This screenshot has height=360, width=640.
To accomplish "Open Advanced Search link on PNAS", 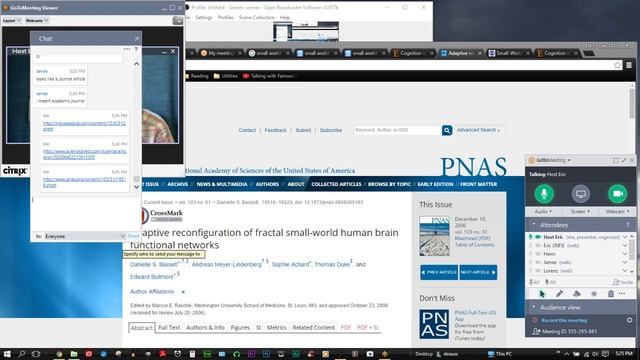I will 478,130.
